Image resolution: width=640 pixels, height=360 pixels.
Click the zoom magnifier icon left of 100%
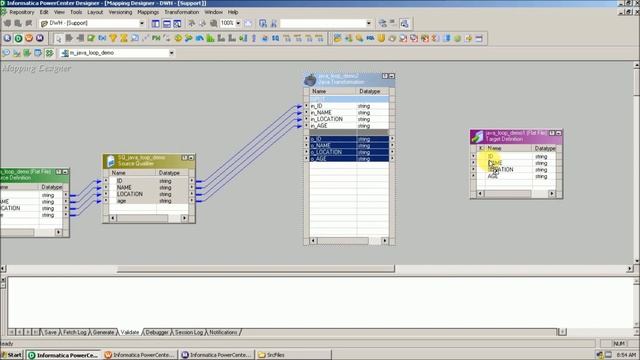[213, 23]
